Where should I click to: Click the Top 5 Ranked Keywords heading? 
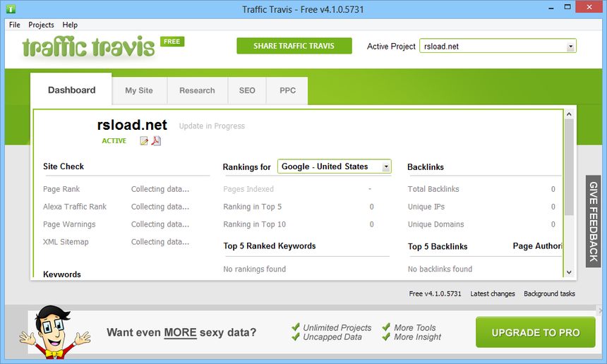(270, 246)
